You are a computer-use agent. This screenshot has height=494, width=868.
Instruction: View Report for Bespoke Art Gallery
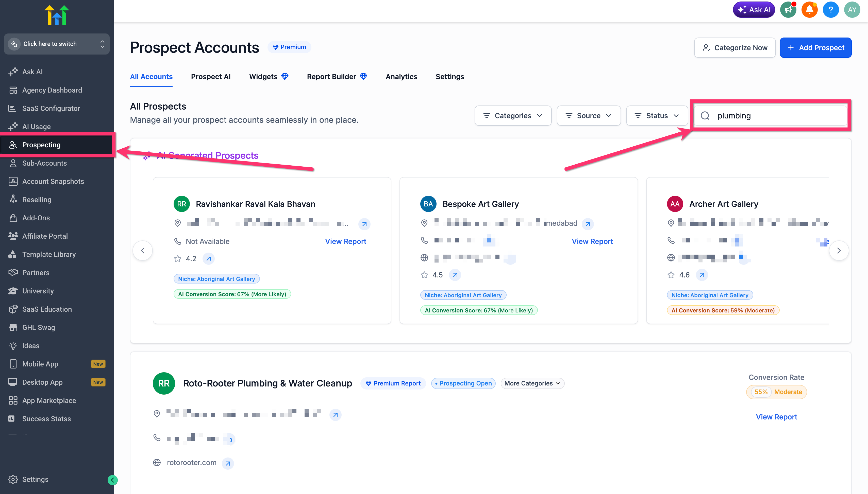592,241
